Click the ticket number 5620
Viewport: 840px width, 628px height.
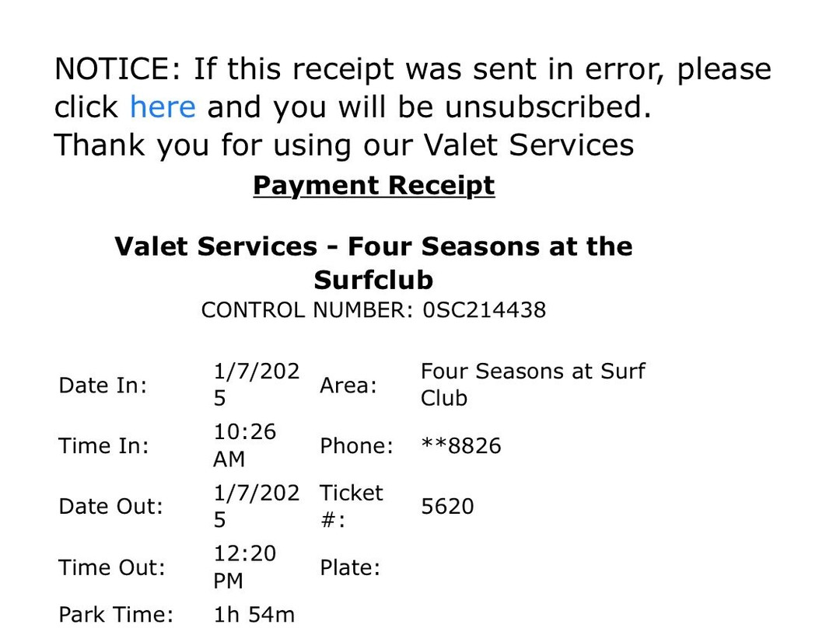pos(447,507)
